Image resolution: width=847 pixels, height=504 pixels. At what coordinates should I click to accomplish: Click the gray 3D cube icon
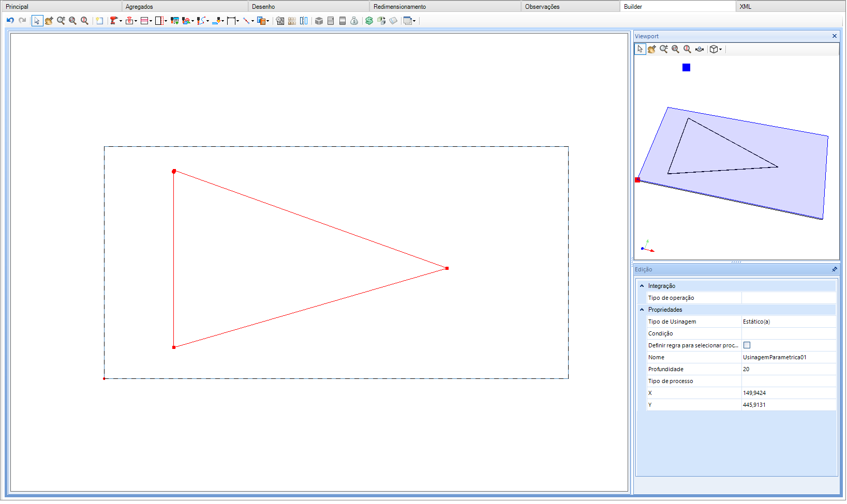tap(319, 21)
